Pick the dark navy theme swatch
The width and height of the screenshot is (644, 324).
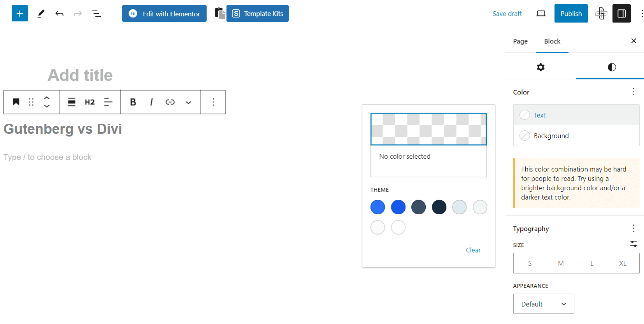439,207
